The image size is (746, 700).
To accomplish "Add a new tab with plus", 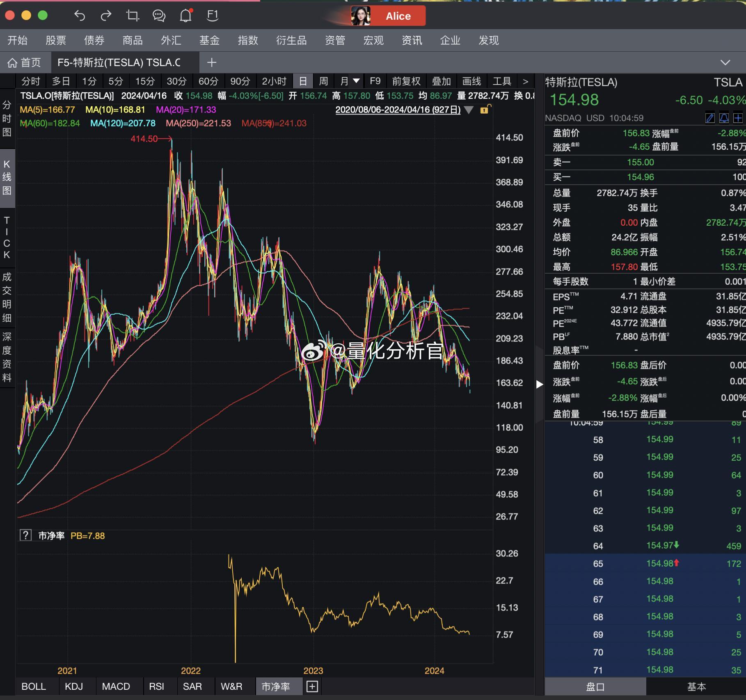I will [212, 62].
